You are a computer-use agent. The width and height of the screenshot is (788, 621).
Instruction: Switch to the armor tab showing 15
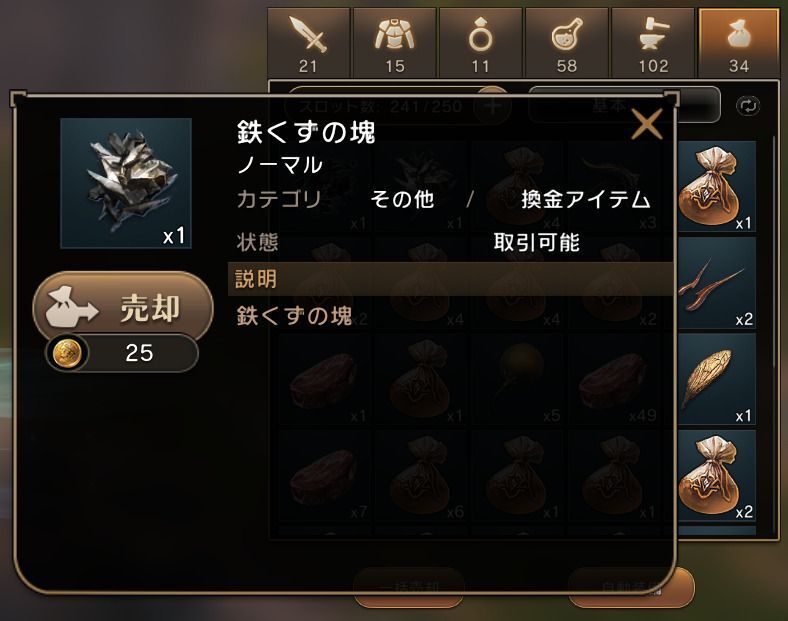coord(395,43)
